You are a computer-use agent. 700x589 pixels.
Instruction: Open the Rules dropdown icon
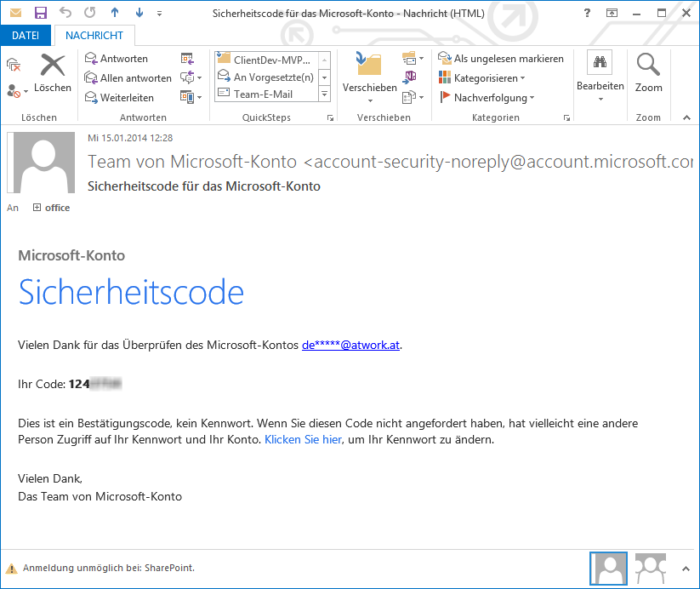(413, 58)
